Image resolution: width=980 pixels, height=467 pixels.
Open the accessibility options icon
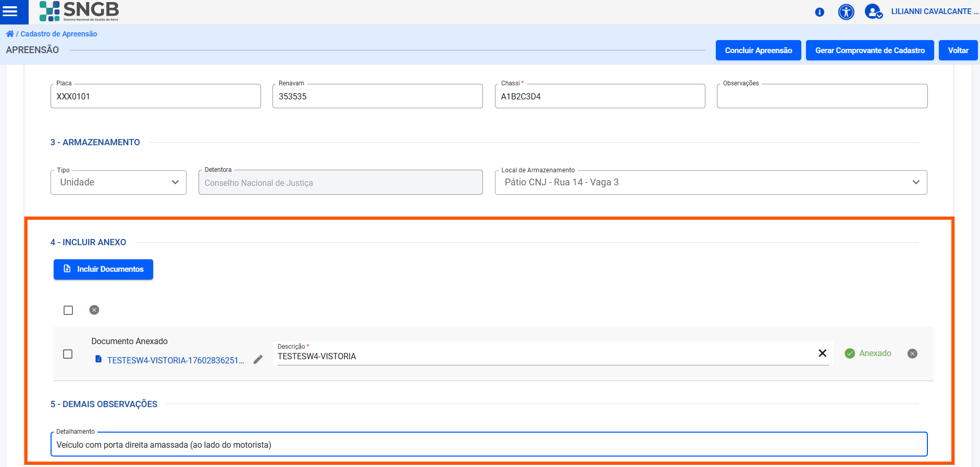[846, 11]
